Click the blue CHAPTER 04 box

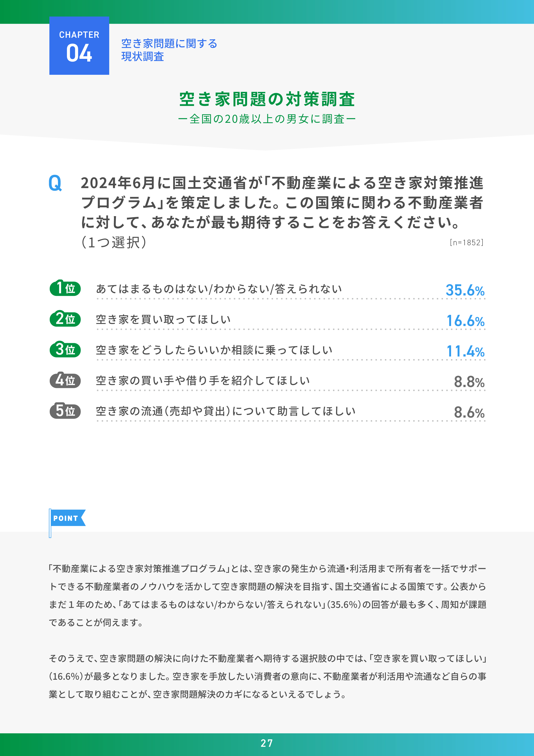79,46
